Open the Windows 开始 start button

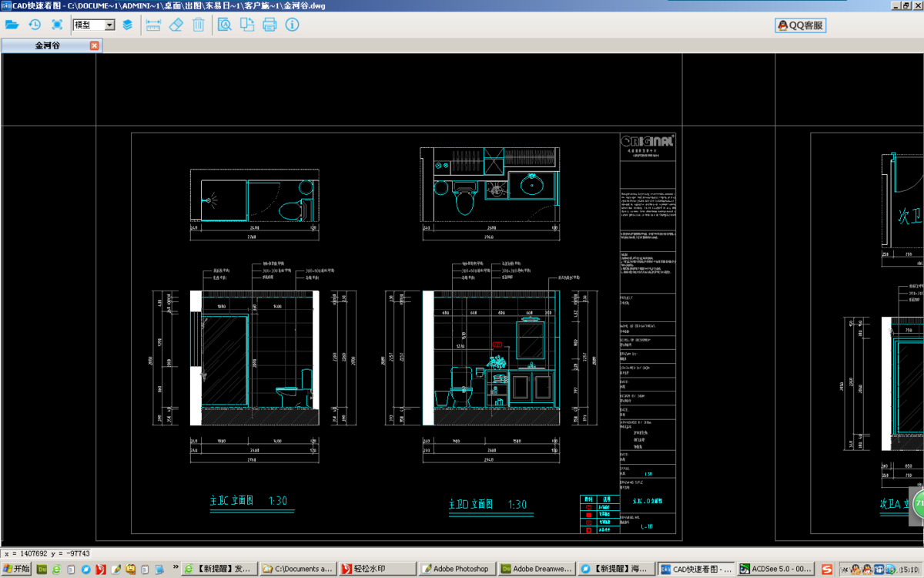click(16, 569)
